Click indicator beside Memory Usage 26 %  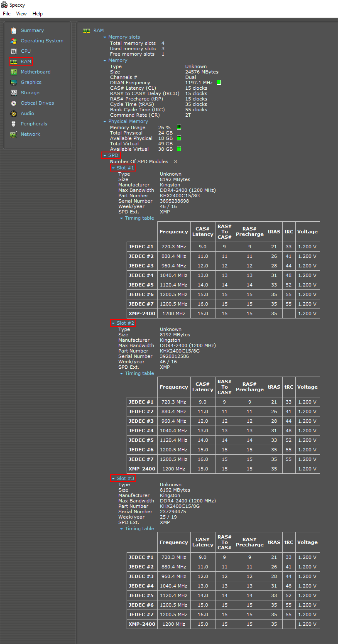tap(179, 127)
